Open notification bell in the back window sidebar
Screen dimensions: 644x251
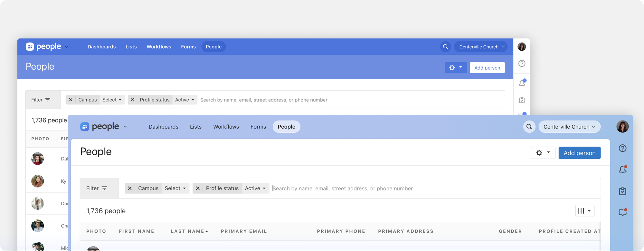point(522,83)
